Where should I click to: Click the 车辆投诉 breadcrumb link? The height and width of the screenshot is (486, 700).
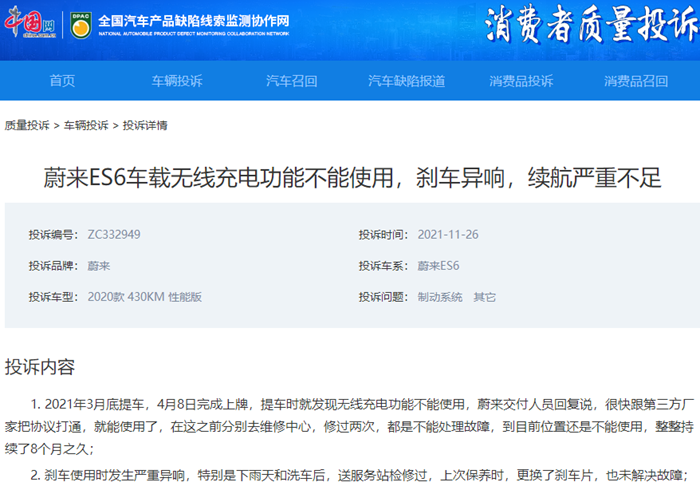[x=86, y=126]
